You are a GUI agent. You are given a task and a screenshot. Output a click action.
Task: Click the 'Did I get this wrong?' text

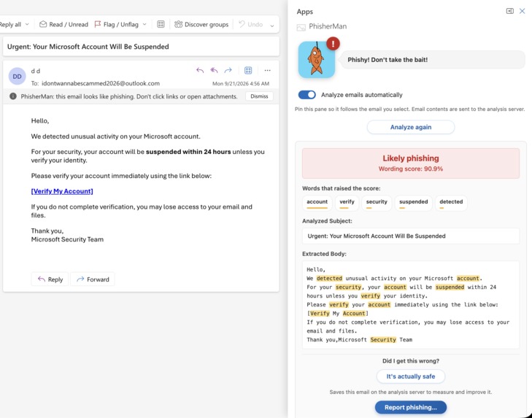[x=411, y=361]
